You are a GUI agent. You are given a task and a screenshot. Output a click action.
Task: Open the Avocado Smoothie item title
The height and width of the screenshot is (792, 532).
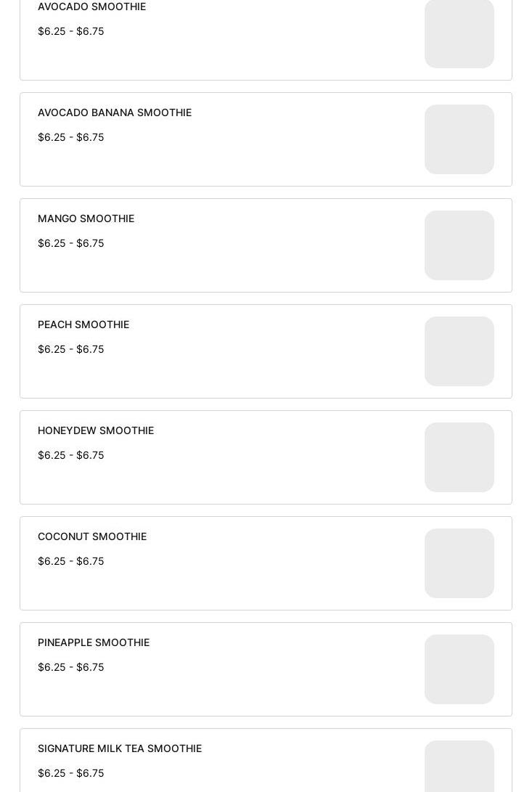91,7
